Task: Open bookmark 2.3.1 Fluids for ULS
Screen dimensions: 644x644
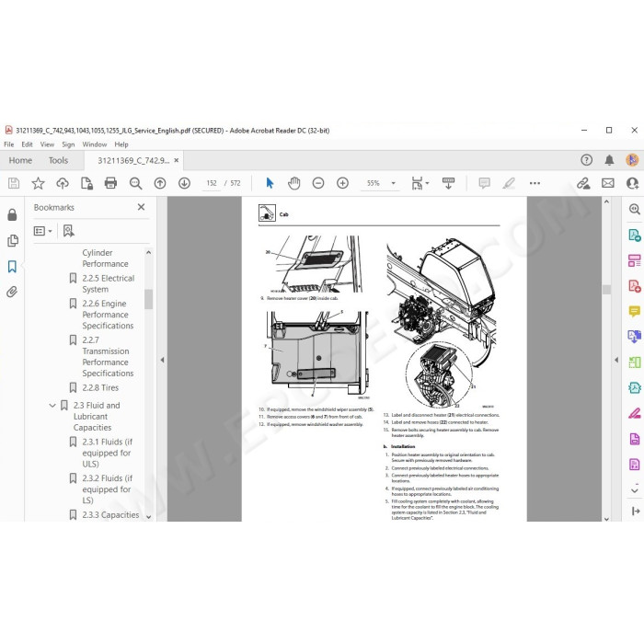Action: [108, 453]
